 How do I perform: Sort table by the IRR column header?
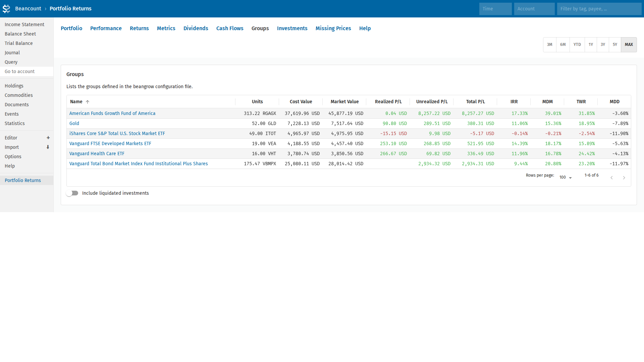tap(514, 102)
